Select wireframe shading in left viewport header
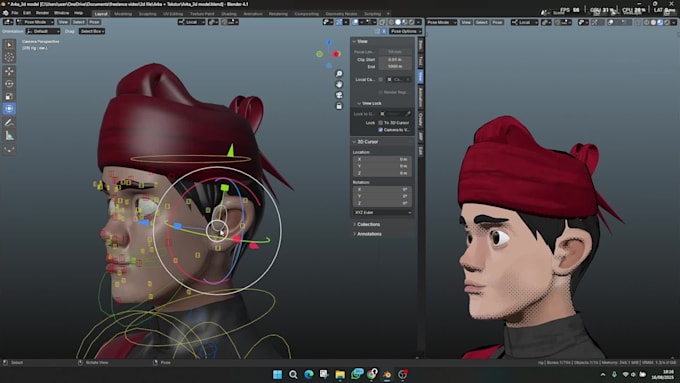 coord(391,22)
